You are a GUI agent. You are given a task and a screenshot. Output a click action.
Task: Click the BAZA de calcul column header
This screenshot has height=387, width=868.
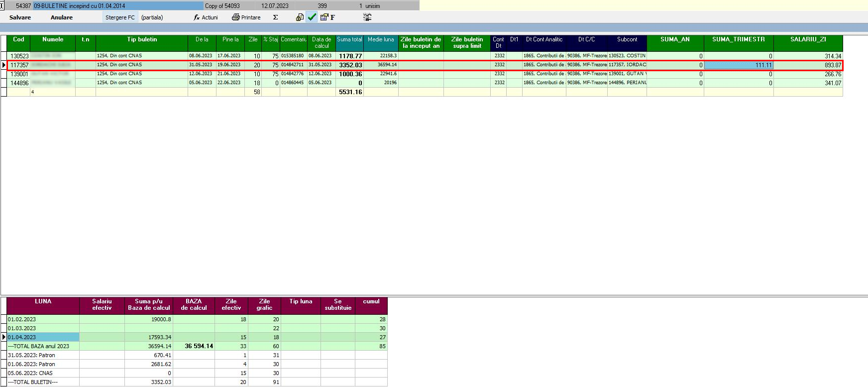[x=194, y=305]
